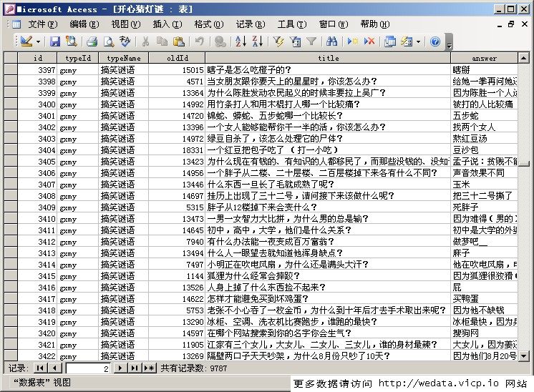Select the typeName column header
This screenshot has width=534, height=392.
pos(124,58)
